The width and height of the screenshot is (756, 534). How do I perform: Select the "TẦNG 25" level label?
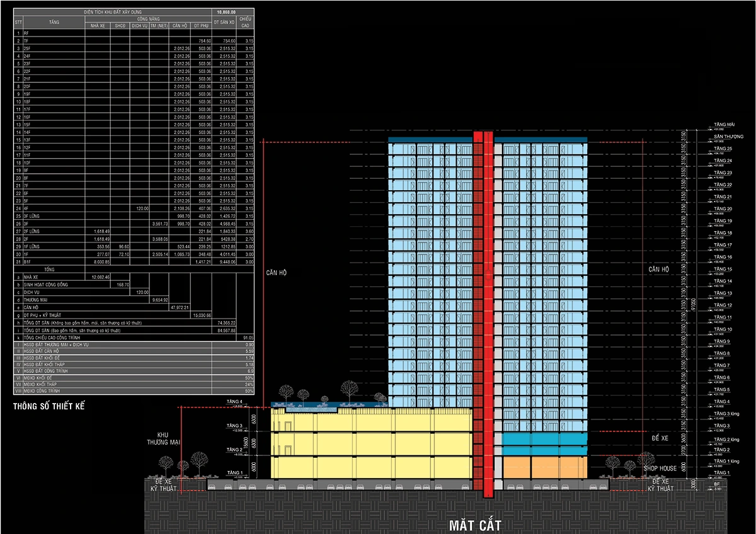723,149
